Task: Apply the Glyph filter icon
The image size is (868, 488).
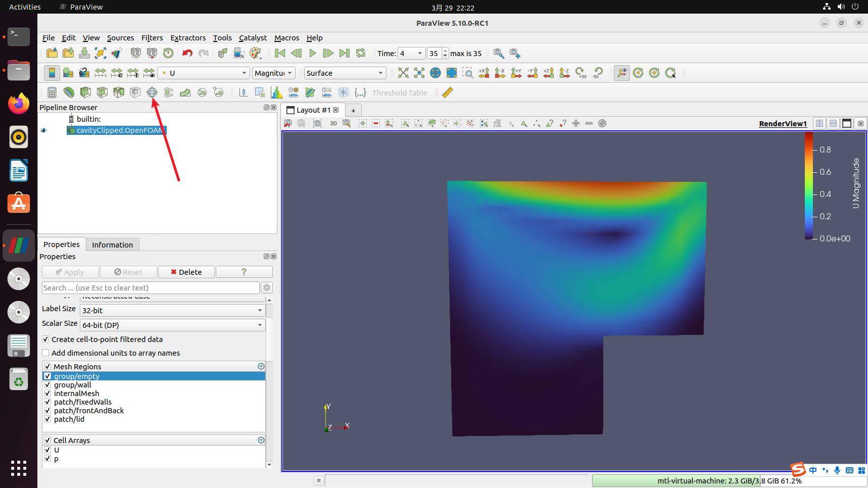Action: 152,92
